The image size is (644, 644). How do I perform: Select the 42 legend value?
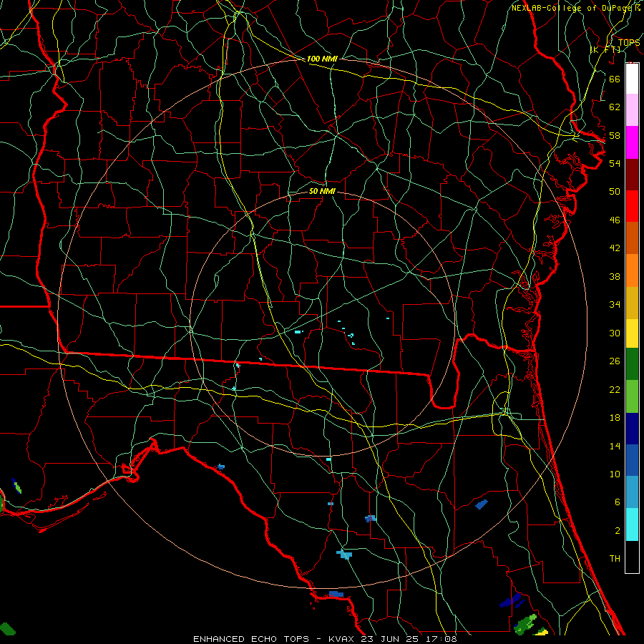click(x=615, y=248)
